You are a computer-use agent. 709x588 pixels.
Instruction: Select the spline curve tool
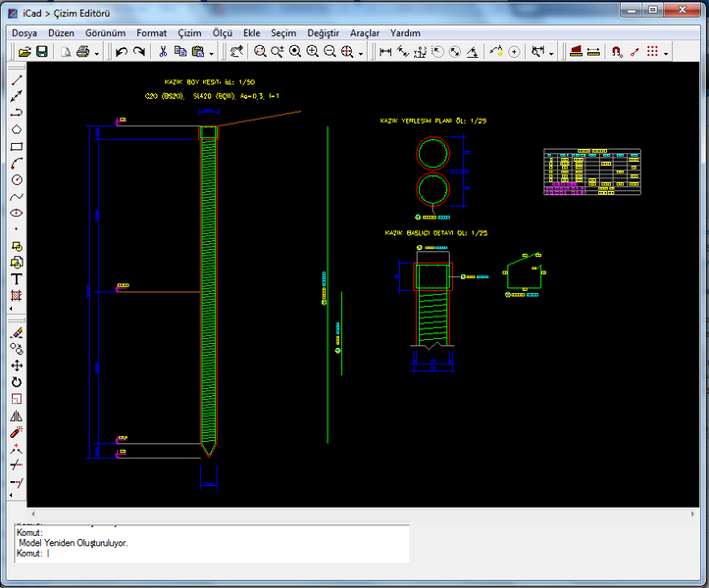click(x=17, y=197)
